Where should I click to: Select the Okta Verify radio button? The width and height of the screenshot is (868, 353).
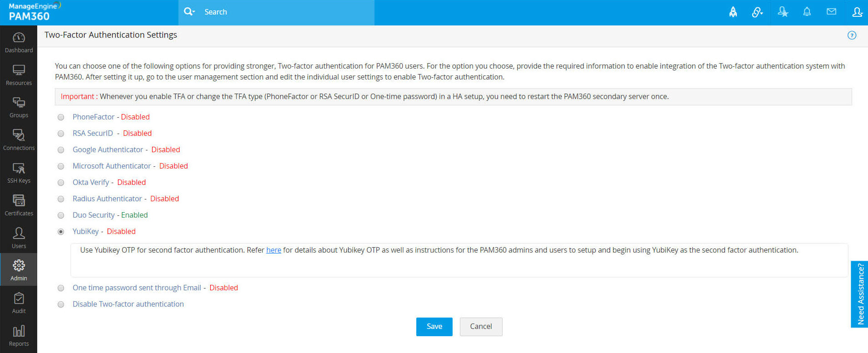coord(61,183)
